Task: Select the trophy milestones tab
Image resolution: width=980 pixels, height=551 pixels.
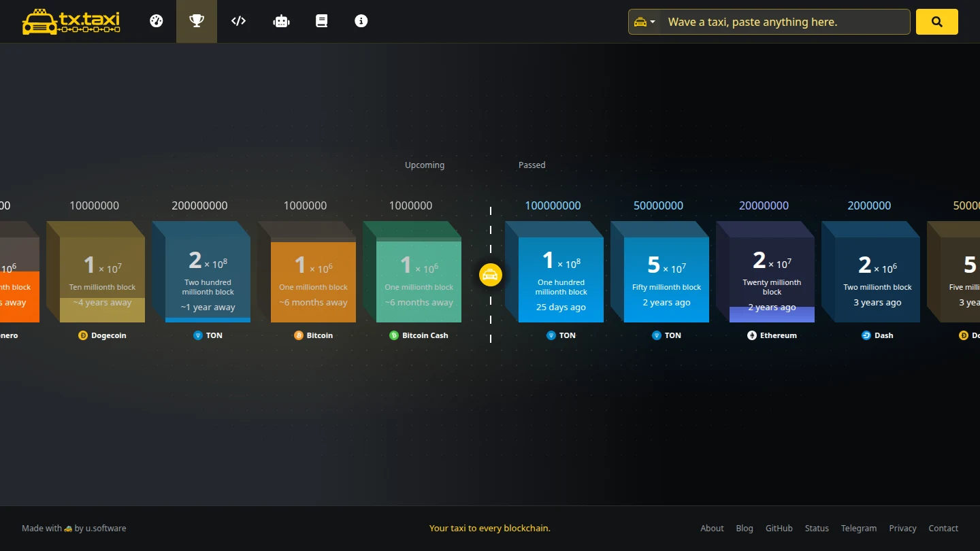Action: click(197, 21)
